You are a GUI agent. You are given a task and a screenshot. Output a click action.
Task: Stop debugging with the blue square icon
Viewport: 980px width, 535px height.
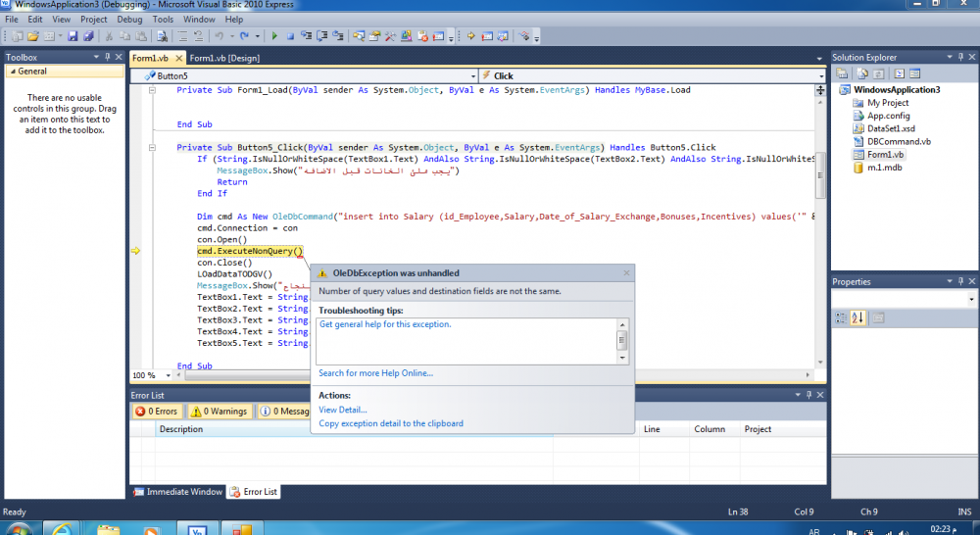coord(290,36)
